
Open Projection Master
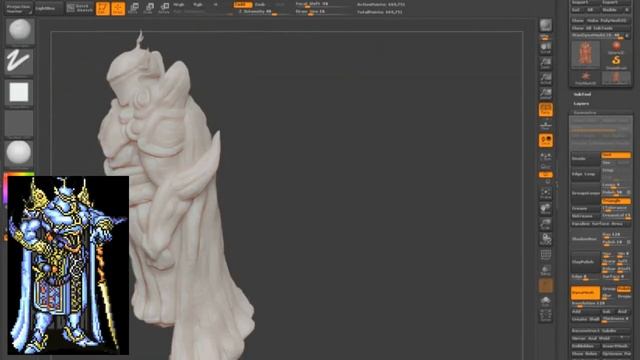[18, 8]
